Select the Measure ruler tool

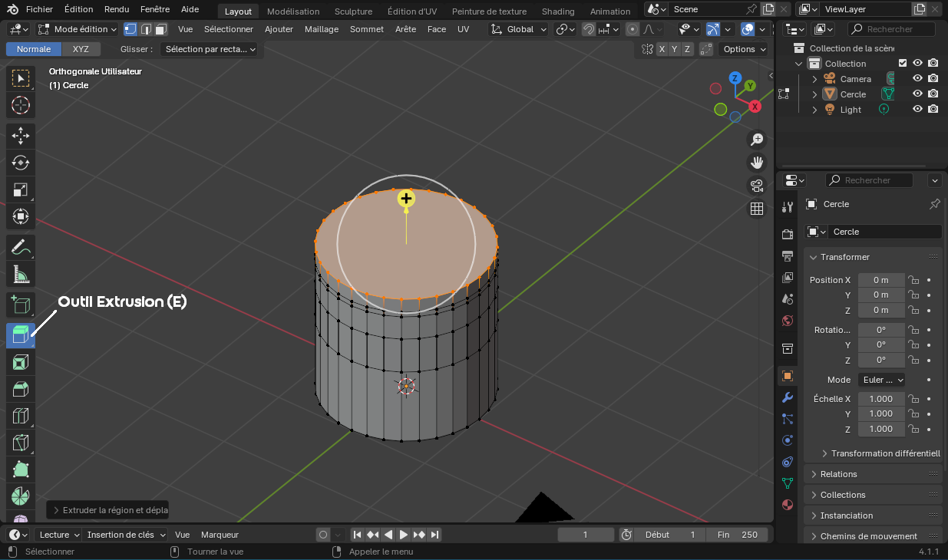(21, 274)
